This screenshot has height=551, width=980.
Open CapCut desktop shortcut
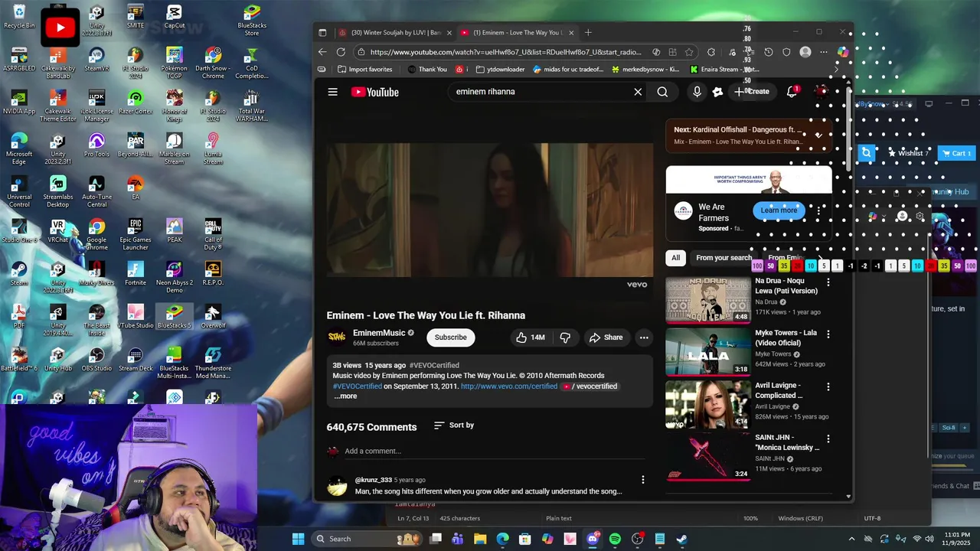[x=175, y=17]
